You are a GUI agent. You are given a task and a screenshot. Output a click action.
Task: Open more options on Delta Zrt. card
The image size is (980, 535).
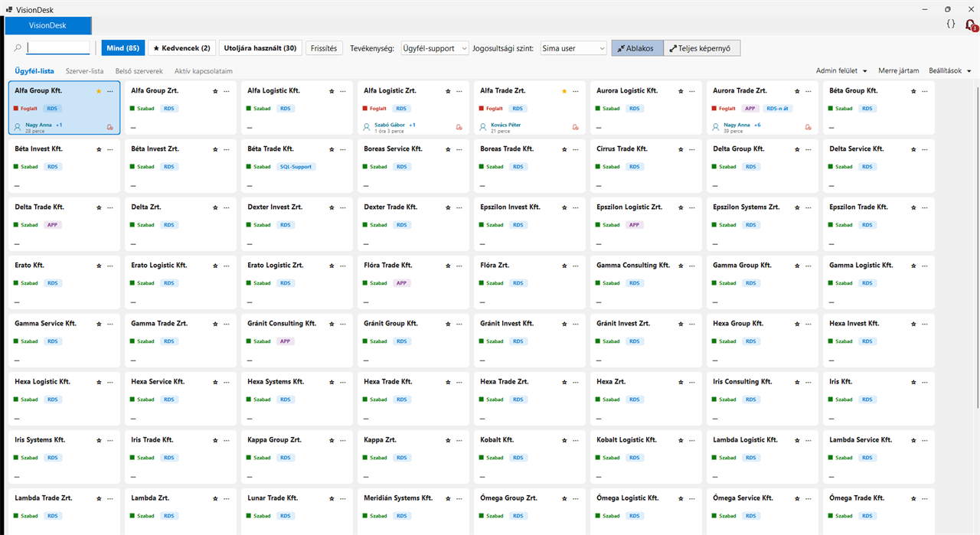pos(226,207)
